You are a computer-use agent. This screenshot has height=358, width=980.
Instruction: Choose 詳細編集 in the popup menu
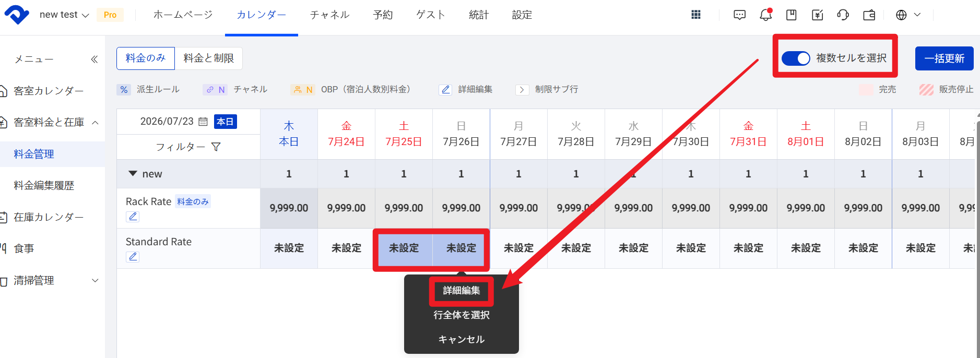(462, 291)
